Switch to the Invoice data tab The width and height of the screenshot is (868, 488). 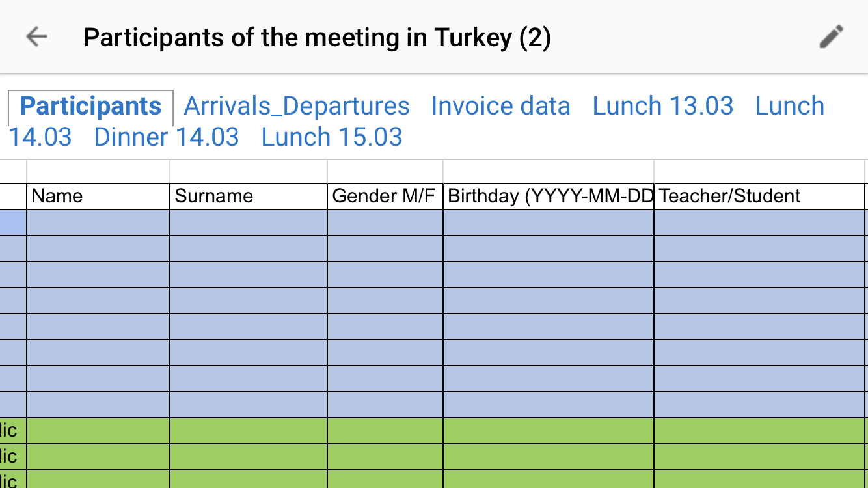pyautogui.click(x=500, y=106)
